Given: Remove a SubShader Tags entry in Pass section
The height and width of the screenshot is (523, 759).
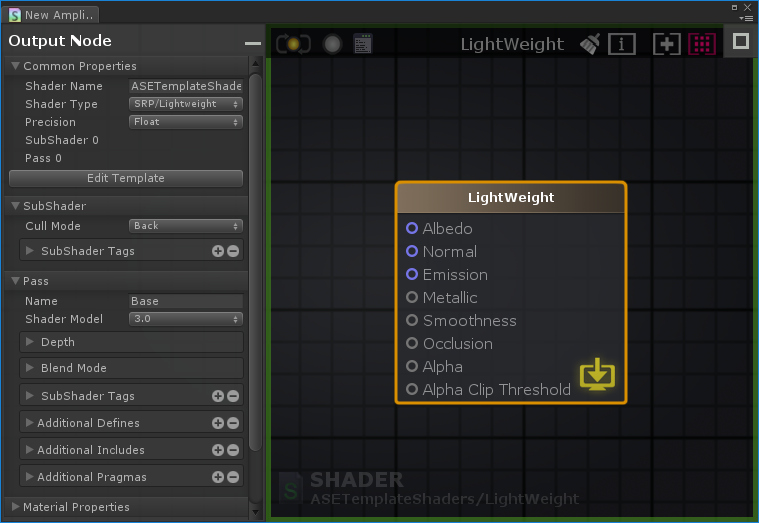Looking at the screenshot, I should pos(233,396).
